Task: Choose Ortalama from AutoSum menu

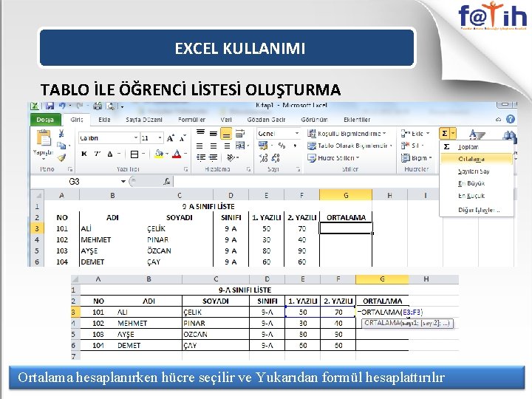Action: 477,159
